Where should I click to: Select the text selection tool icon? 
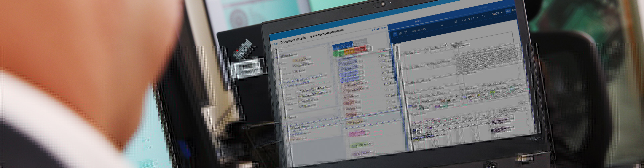click(x=395, y=34)
